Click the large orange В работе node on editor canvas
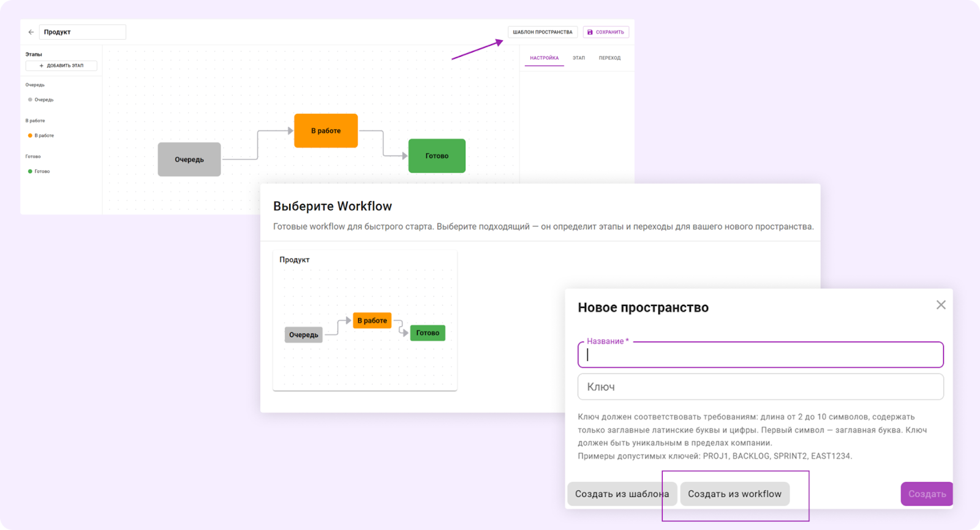 (x=326, y=130)
